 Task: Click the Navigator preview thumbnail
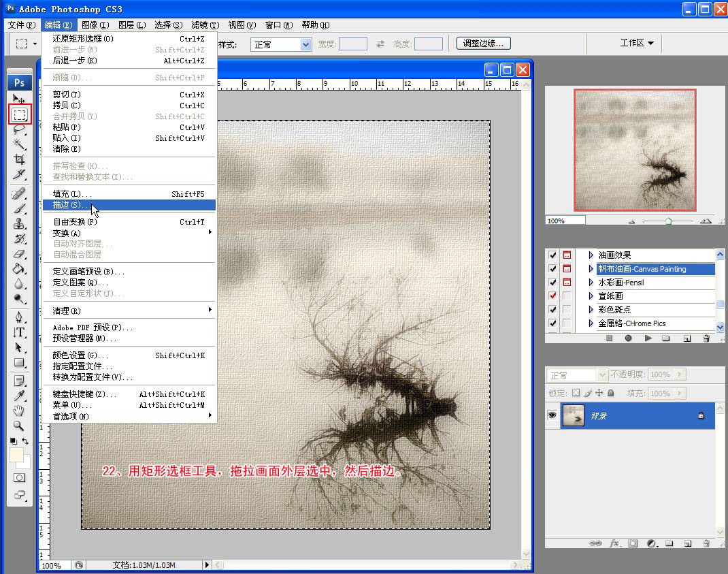[635, 150]
